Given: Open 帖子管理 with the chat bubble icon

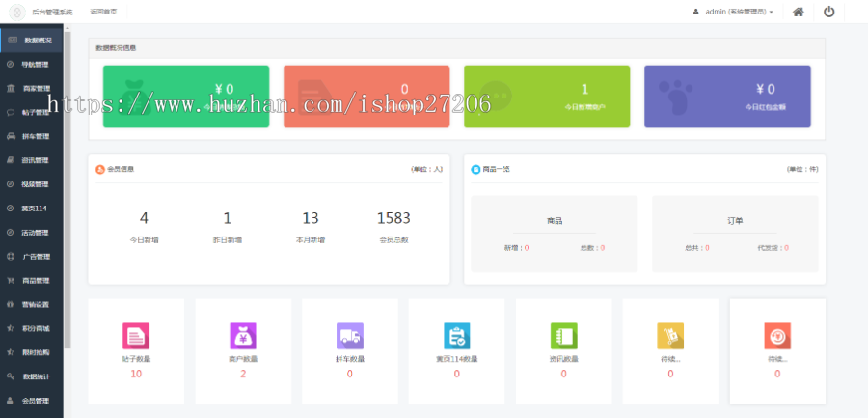Looking at the screenshot, I should pyautogui.click(x=32, y=113).
